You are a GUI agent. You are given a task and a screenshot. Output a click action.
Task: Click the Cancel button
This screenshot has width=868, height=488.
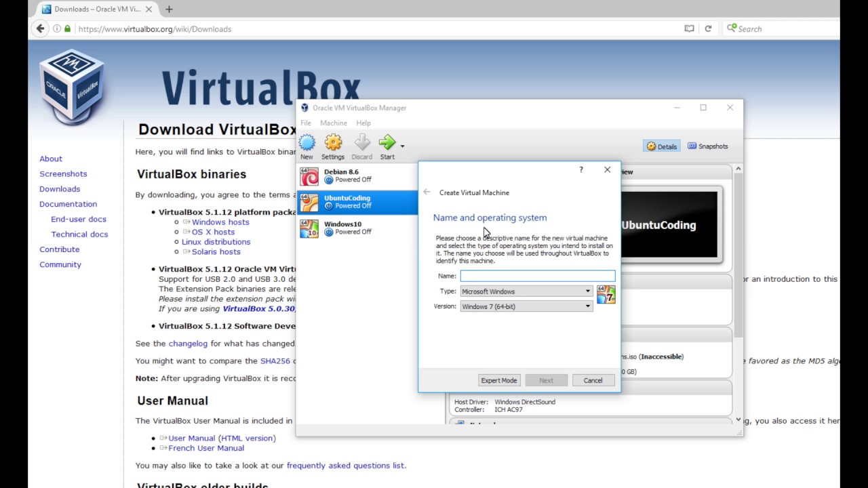click(593, 380)
